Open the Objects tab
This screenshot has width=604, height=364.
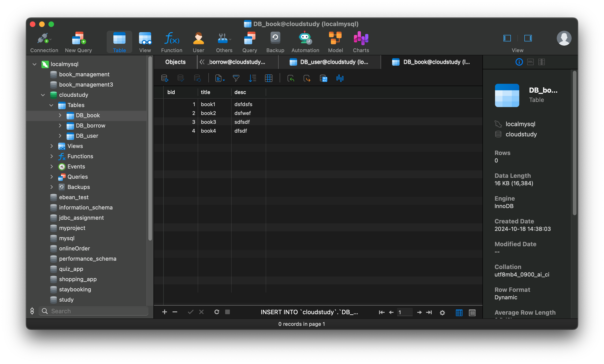pos(175,62)
